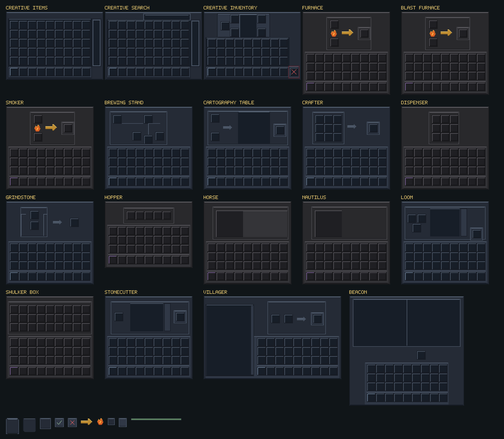
Task: Click the Stonecutter input slot
Action: tap(119, 317)
